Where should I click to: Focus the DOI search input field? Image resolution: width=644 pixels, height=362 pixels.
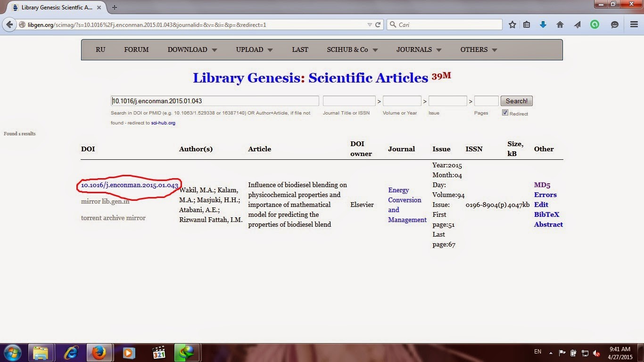(x=215, y=101)
